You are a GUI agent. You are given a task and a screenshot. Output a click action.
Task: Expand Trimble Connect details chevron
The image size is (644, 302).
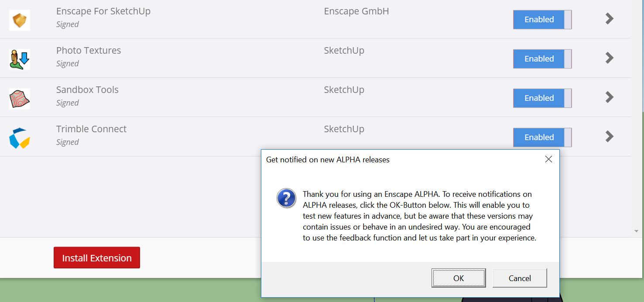[x=610, y=136]
